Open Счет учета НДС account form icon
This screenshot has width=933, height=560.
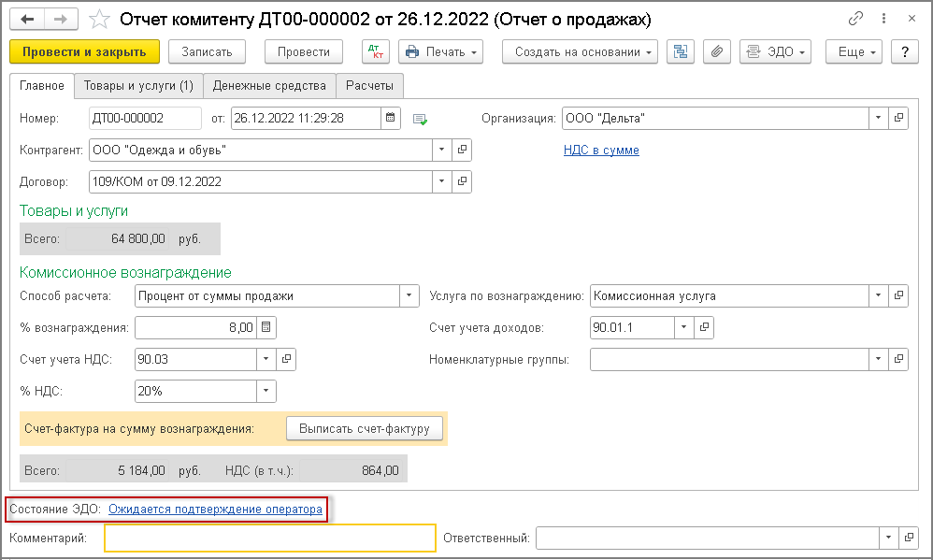(x=286, y=359)
